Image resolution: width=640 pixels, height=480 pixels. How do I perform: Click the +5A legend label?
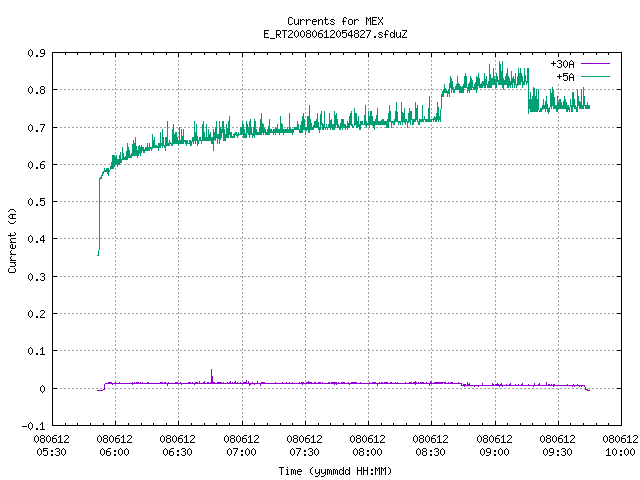click(565, 77)
